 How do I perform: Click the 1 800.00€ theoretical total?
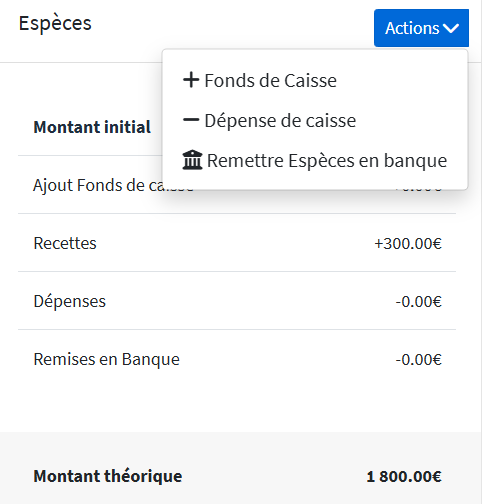point(404,476)
